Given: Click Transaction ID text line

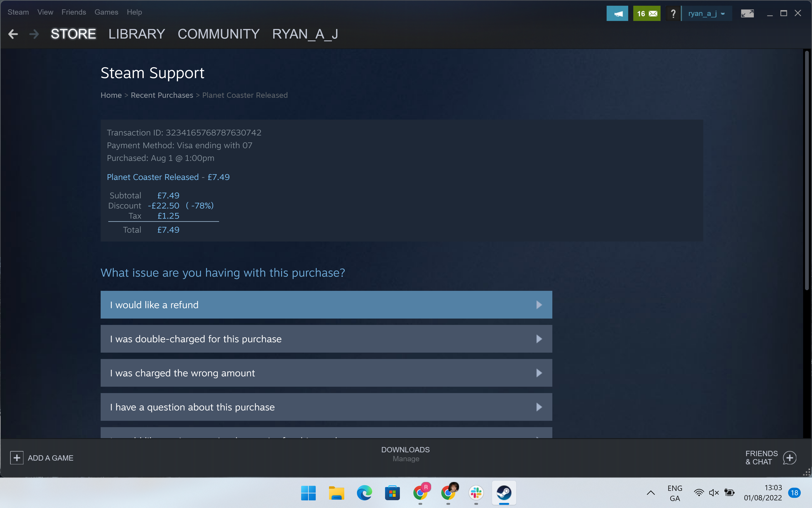Looking at the screenshot, I should click(184, 133).
